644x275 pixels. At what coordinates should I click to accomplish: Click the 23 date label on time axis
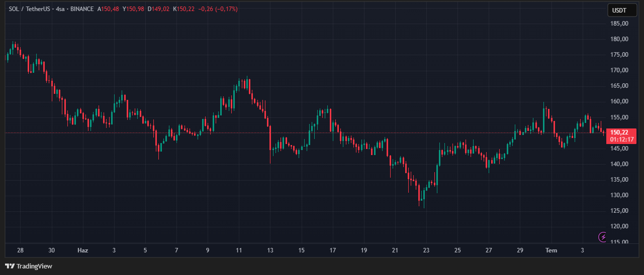pos(426,250)
